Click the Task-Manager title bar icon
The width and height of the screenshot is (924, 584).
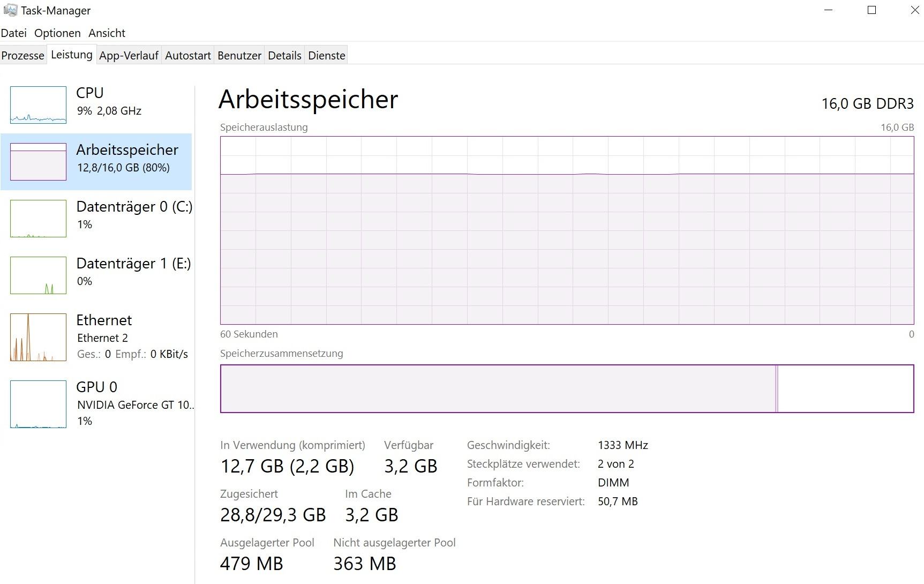(x=10, y=10)
